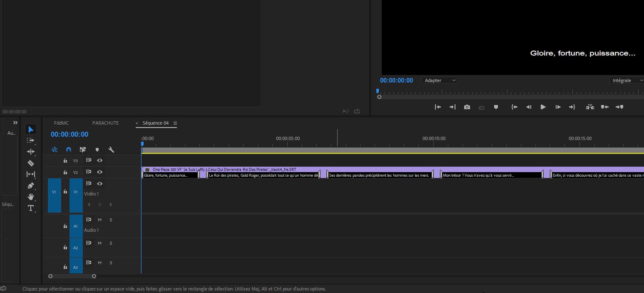
Task: Open the Intégrale playback resolution dropdown
Action: (627, 80)
